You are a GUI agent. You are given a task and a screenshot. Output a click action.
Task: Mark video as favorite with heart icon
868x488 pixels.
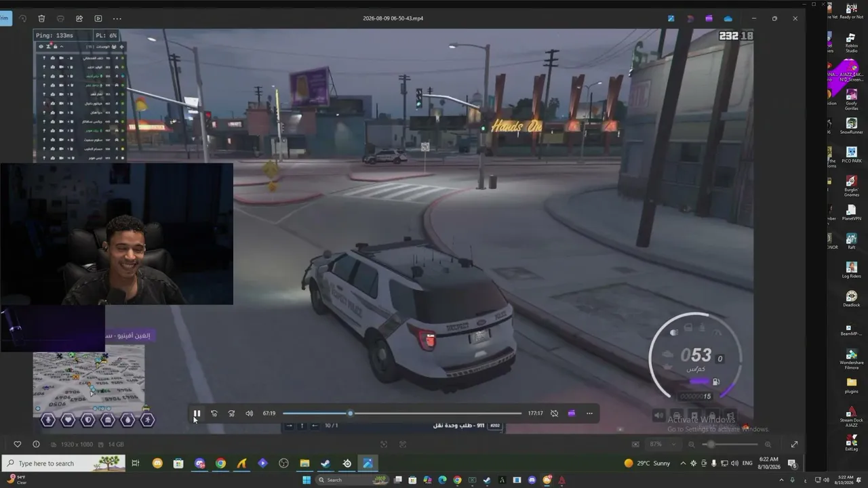[18, 445]
